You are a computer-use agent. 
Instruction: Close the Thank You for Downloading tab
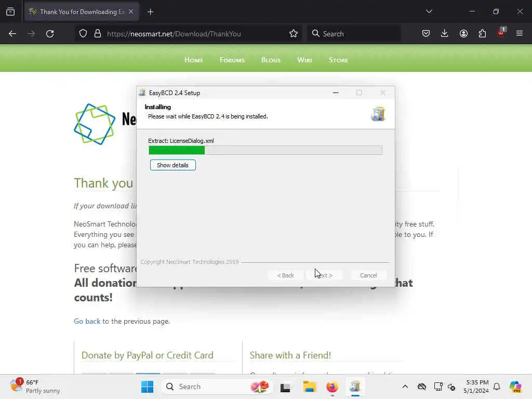[x=131, y=11]
